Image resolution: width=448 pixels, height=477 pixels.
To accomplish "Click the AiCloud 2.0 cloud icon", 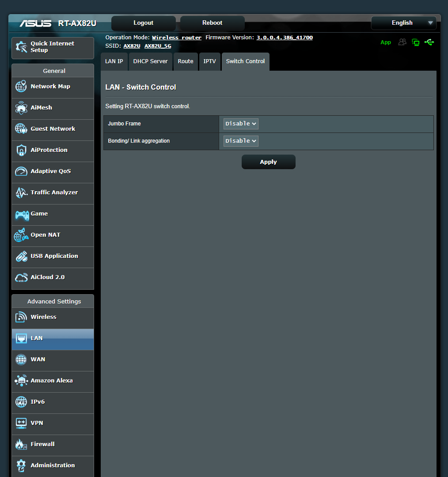I will coord(21,277).
